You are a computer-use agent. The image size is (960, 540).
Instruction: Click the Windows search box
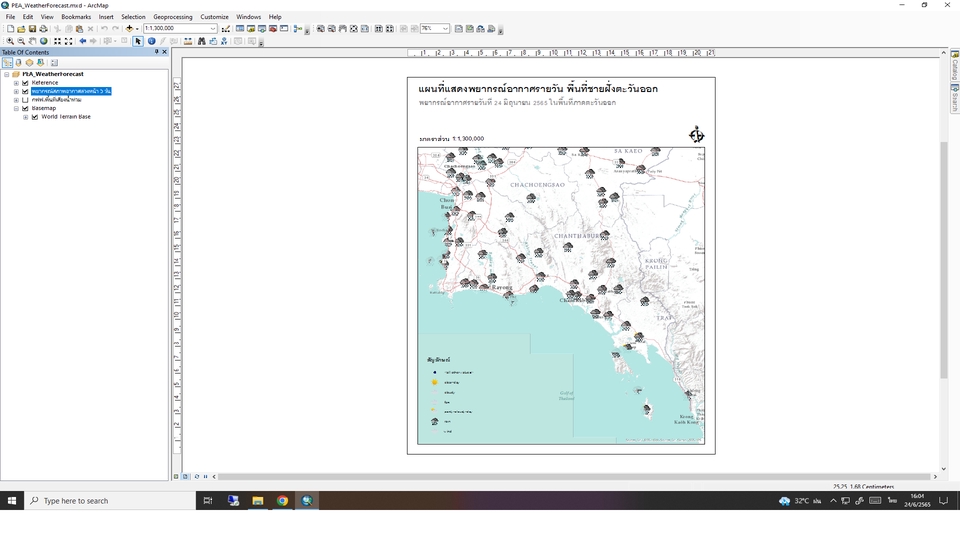pos(110,500)
